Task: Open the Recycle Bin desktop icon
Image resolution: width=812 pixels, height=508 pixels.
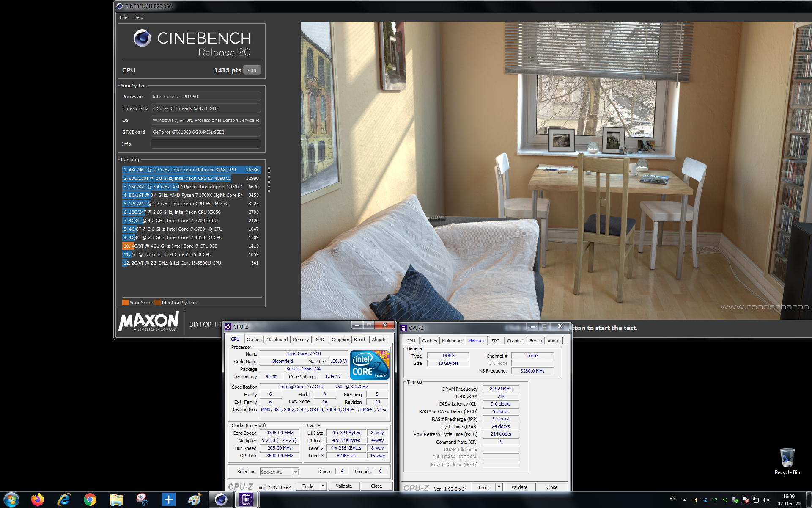Action: click(x=787, y=461)
